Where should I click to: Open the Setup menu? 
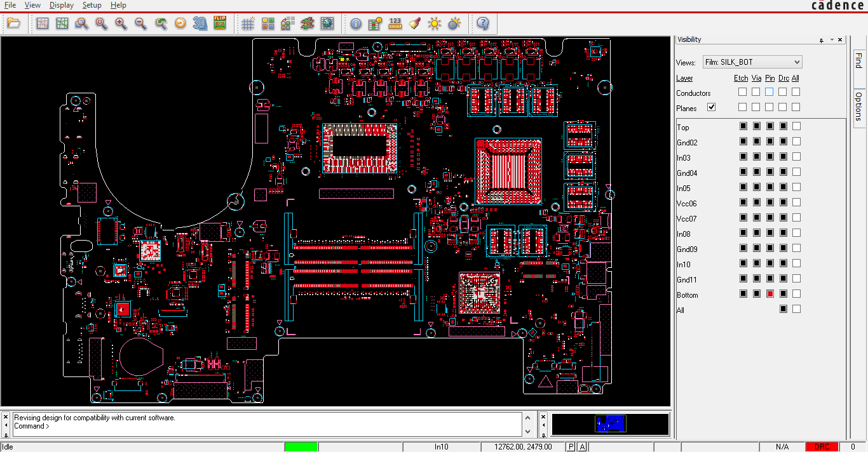click(x=92, y=5)
